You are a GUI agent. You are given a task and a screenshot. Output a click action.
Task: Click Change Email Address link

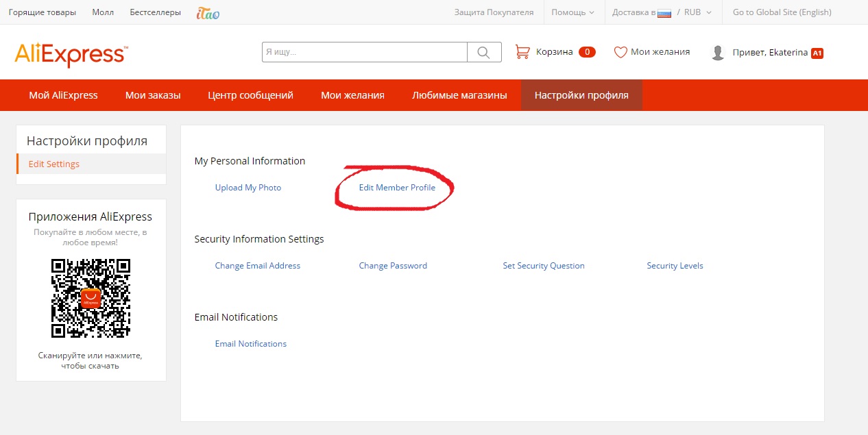[x=258, y=266]
